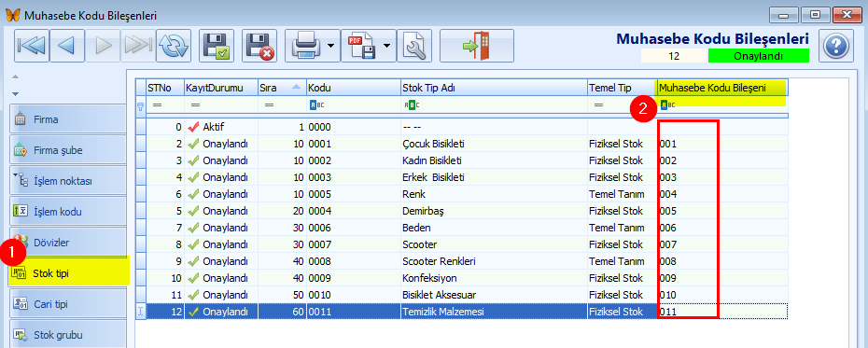Click filter operator under Sıra column
868x348 pixels.
(x=269, y=104)
